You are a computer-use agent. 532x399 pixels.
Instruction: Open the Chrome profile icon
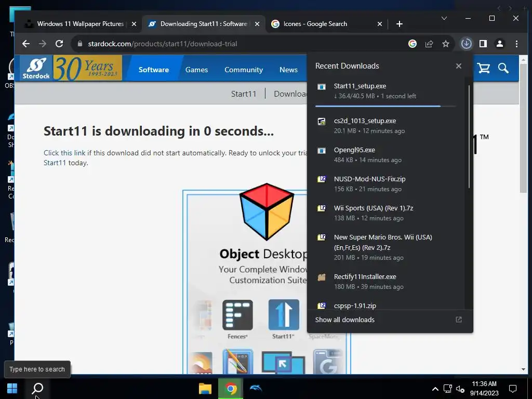coord(500,44)
